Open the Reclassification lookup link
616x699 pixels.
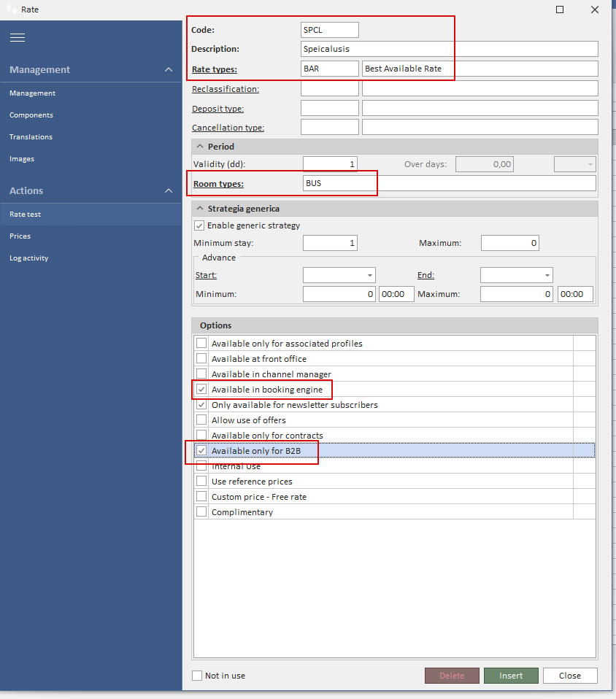pos(226,89)
